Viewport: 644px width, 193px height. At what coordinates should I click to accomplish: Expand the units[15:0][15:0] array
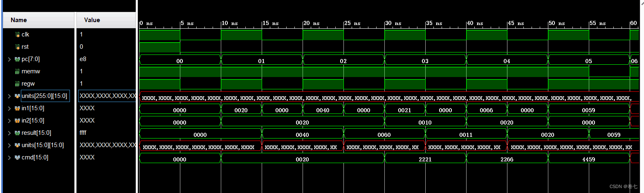9,145
